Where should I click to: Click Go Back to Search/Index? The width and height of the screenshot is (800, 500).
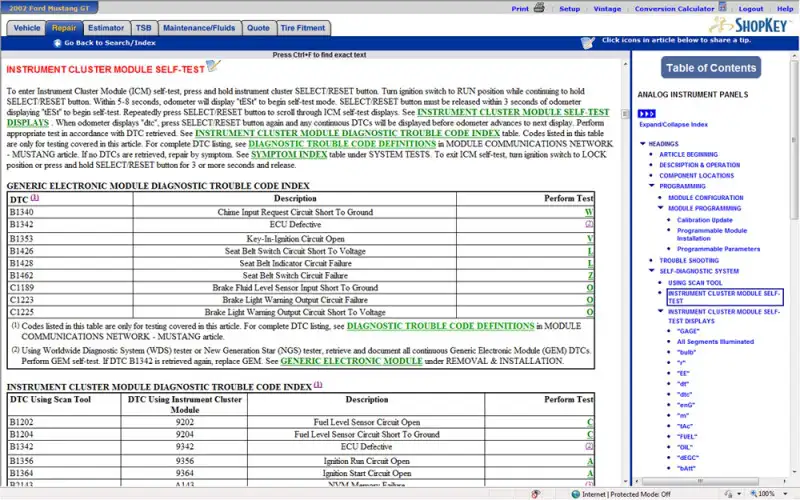(x=110, y=43)
